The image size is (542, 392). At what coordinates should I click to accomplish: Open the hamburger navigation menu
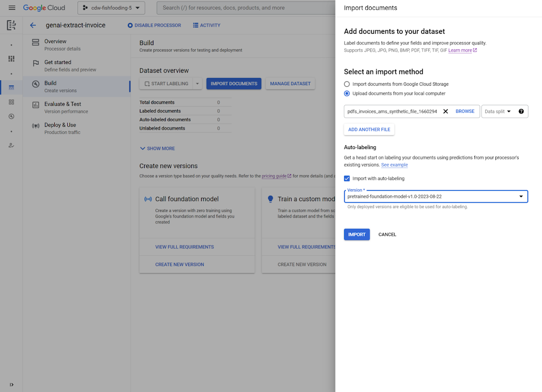pyautogui.click(x=12, y=8)
